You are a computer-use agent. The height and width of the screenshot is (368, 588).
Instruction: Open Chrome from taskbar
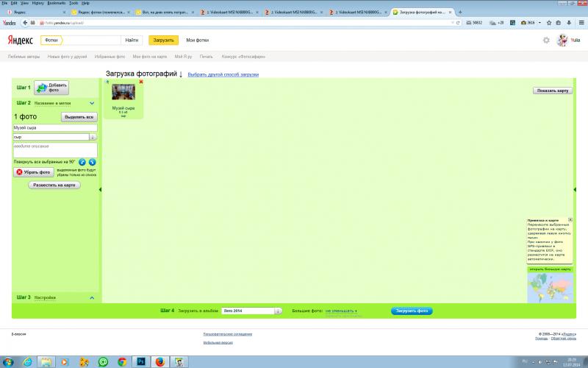pos(122,362)
